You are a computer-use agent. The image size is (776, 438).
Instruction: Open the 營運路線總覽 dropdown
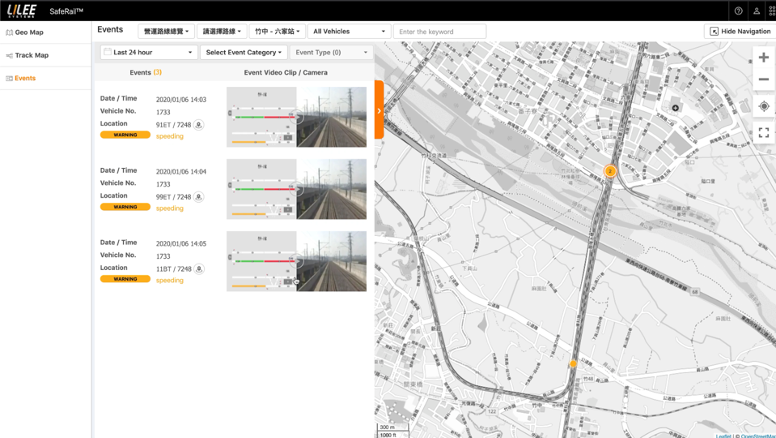pos(166,31)
